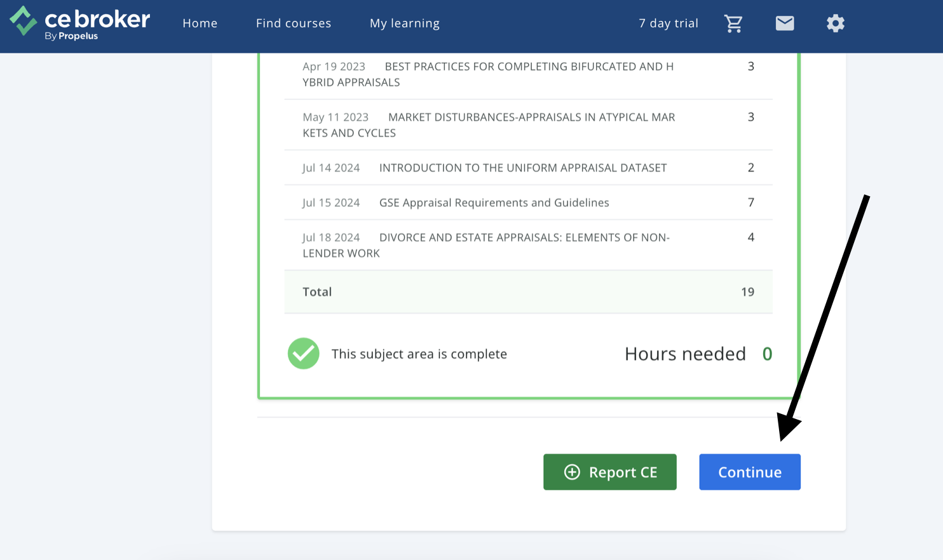Screen dimensions: 943x560
Task: Open My learning section
Action: pyautogui.click(x=404, y=23)
